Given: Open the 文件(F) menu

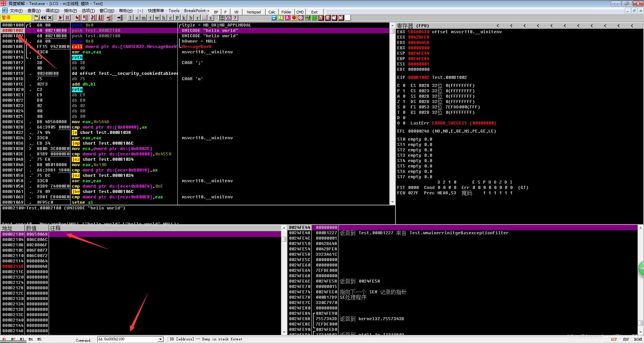Looking at the screenshot, I should pyautogui.click(x=16, y=11).
